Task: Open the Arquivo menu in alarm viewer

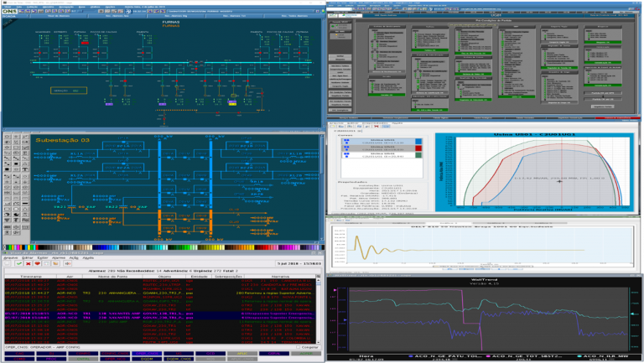Action: pyautogui.click(x=11, y=257)
